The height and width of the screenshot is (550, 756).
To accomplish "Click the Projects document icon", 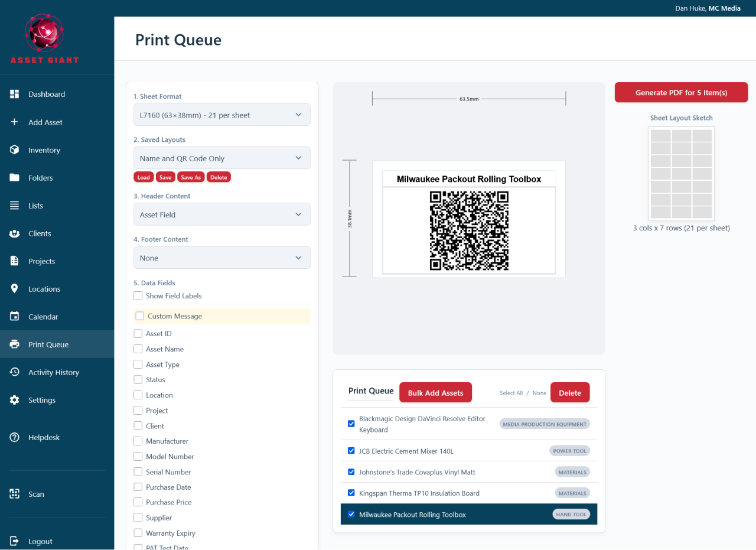I will click(15, 261).
